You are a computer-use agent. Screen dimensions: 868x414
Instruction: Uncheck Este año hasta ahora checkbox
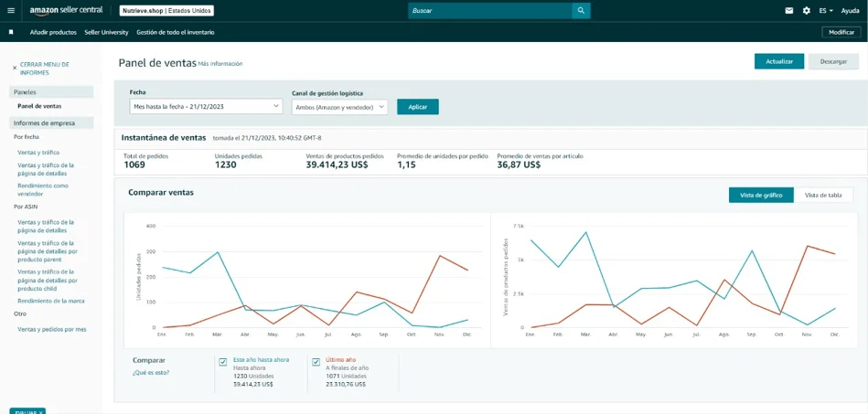[x=223, y=362]
